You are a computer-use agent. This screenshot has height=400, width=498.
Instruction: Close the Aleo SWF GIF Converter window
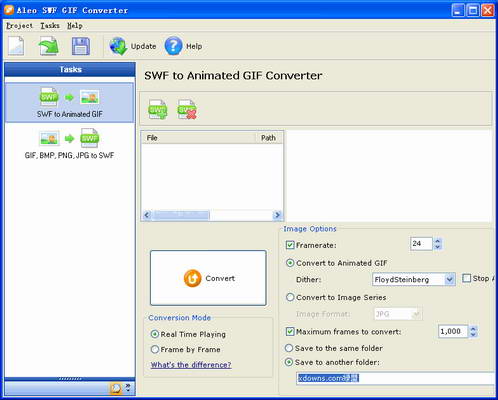click(487, 10)
